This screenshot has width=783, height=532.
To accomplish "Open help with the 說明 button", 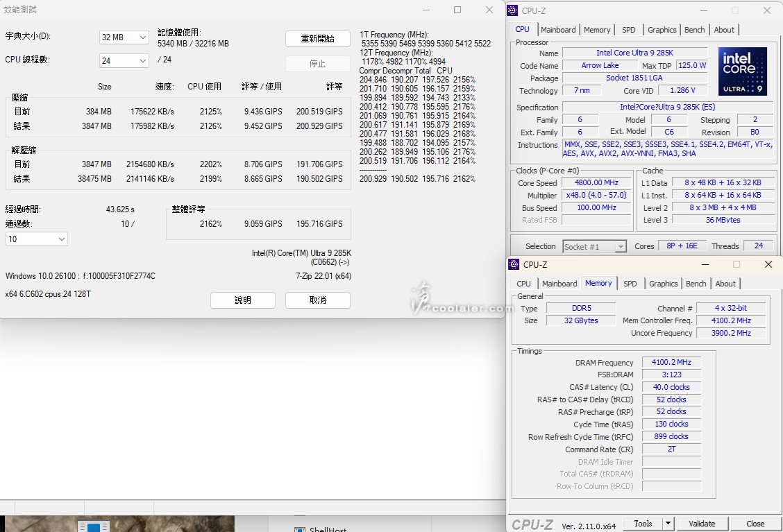I will pos(243,300).
